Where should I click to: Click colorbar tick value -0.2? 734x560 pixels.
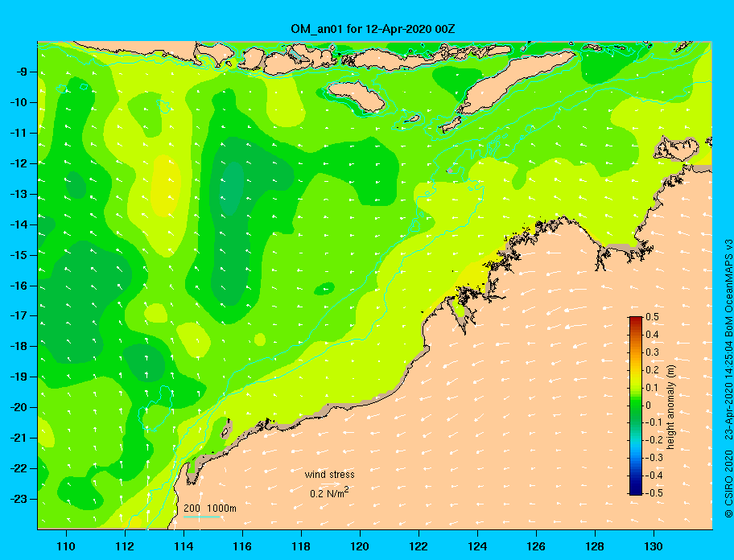(x=653, y=440)
